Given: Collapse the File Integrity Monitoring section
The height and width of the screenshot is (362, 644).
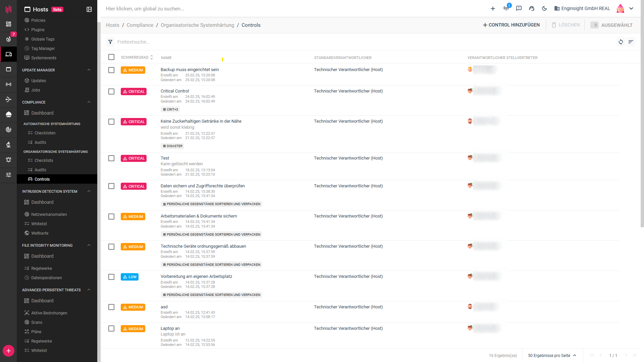Looking at the screenshot, I should click(x=89, y=245).
